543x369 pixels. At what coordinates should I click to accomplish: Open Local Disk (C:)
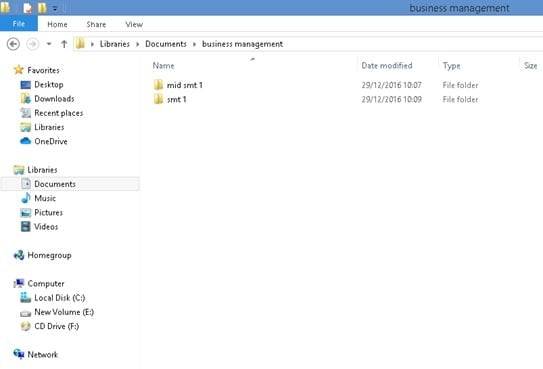(x=60, y=298)
